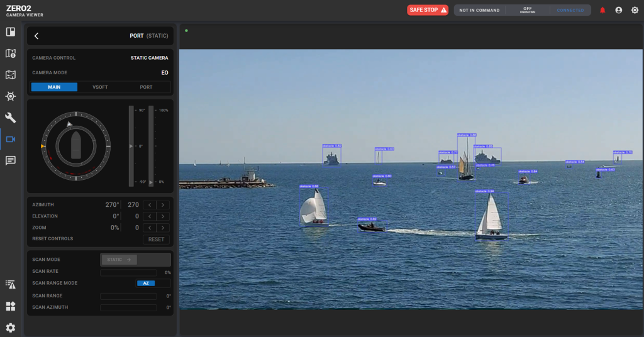The width and height of the screenshot is (644, 337).
Task: Collapse the PORT camera panel back chevron
Action: [x=36, y=36]
